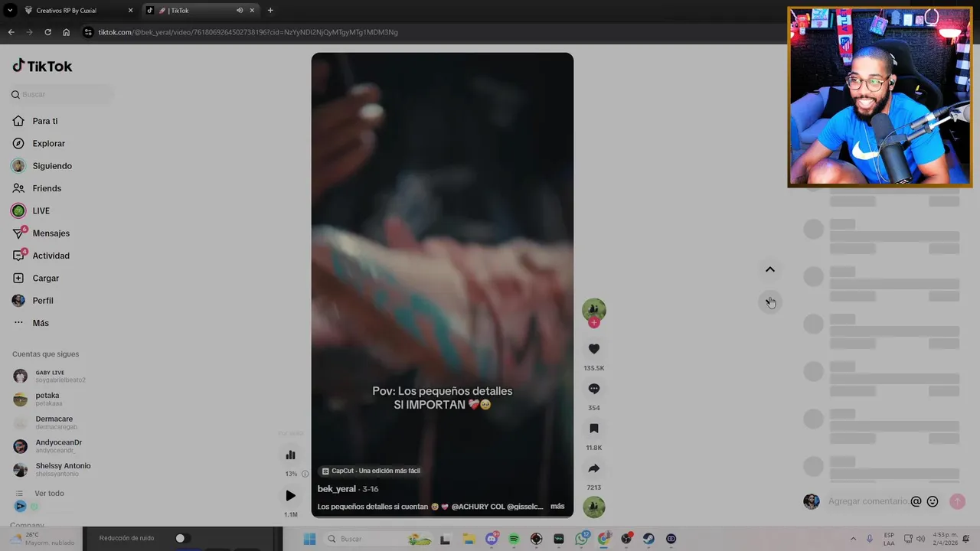Open the creator avatar beside the video
980x551 pixels.
coord(593,309)
